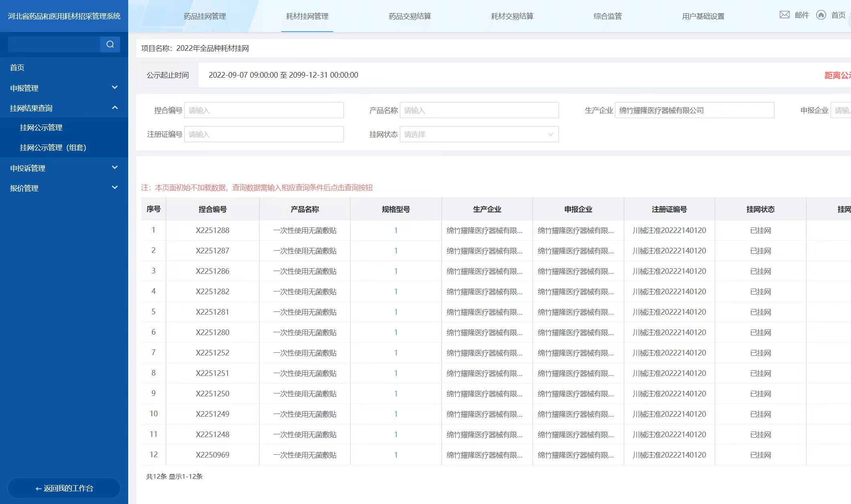The width and height of the screenshot is (851, 504).
Task: Click the 生产企业 input field
Action: pyautogui.click(x=694, y=110)
